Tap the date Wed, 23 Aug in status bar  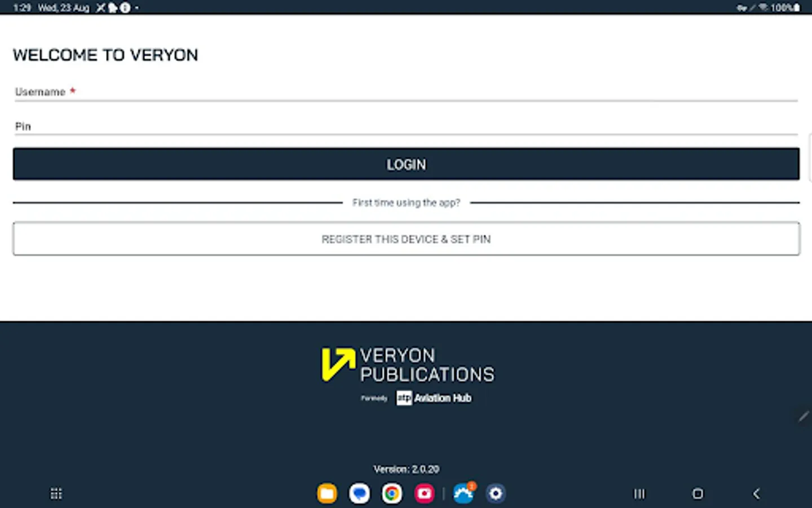[x=63, y=7]
